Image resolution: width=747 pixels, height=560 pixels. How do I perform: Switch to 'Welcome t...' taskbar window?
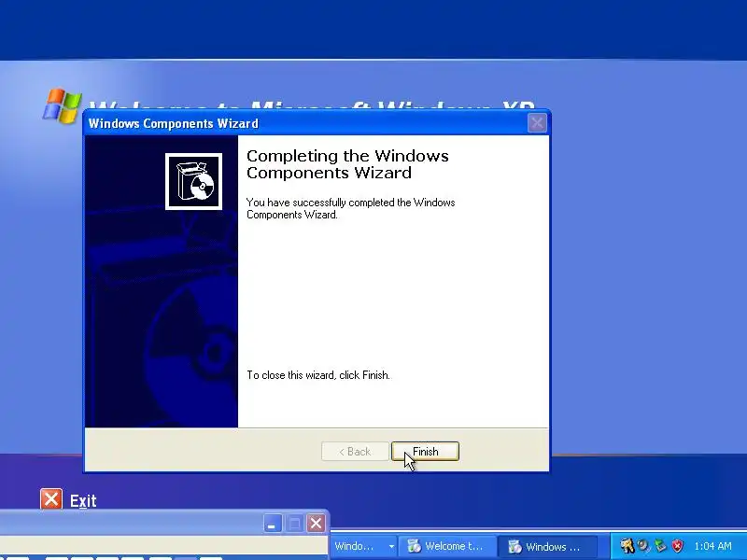(446, 546)
